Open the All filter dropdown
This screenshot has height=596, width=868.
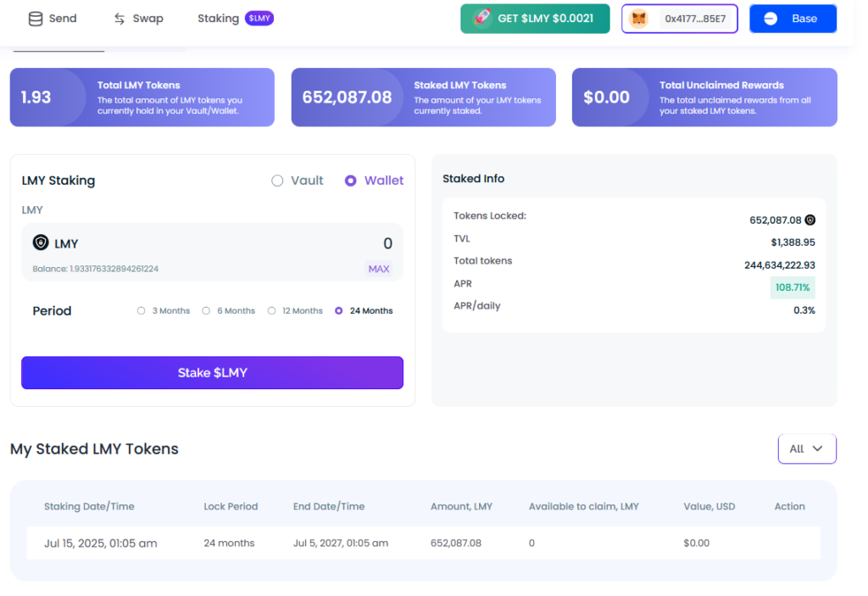(806, 448)
